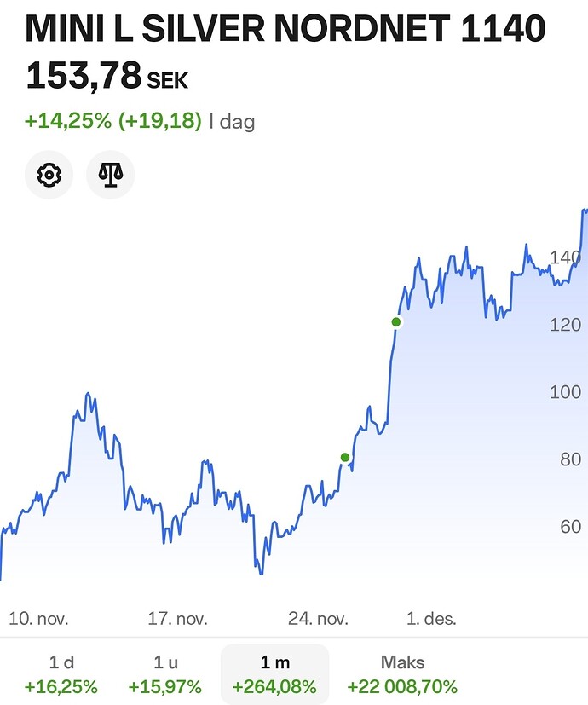
Task: Click the green trade marker near 120
Action: point(395,321)
